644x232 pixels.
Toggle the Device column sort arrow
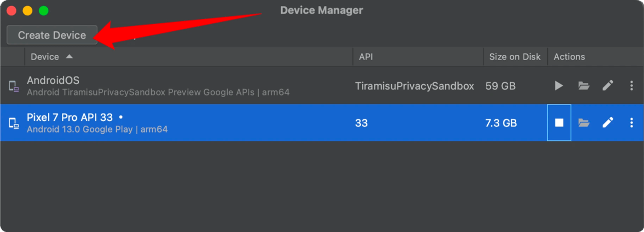69,56
